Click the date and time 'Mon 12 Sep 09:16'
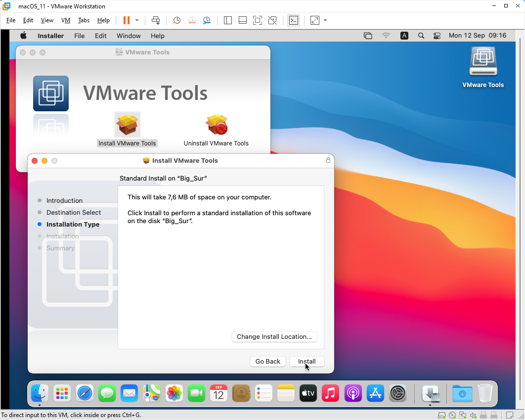The height and width of the screenshot is (420, 525). pos(478,36)
